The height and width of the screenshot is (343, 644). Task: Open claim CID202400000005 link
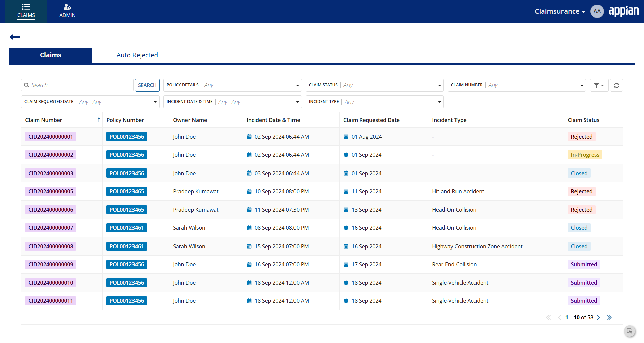[51, 191]
